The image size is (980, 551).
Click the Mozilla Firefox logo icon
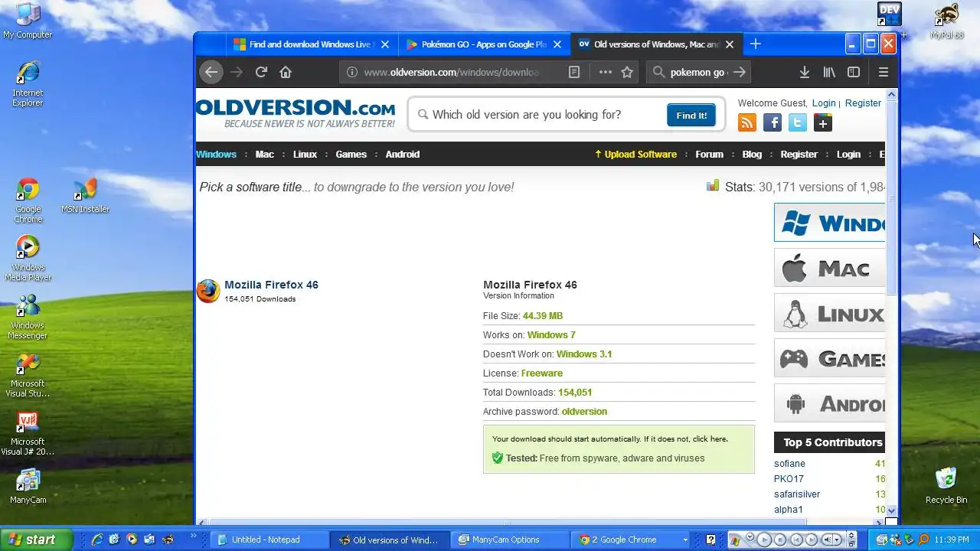tap(208, 291)
